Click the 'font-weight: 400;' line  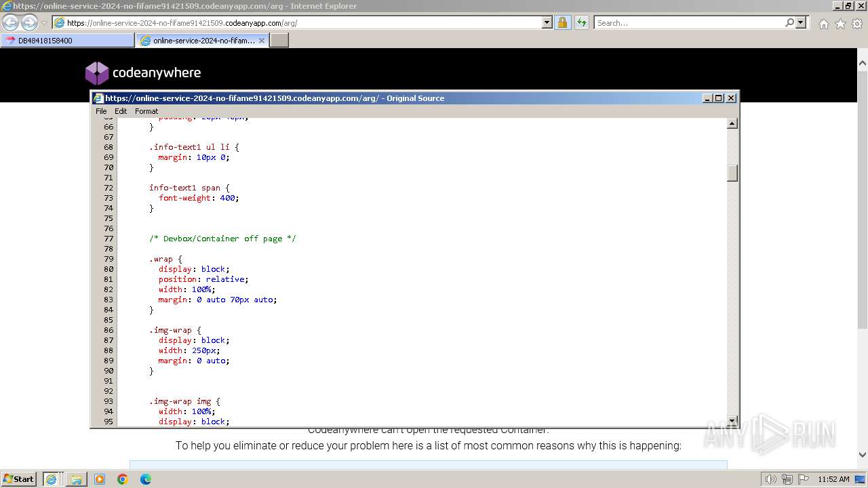point(199,198)
